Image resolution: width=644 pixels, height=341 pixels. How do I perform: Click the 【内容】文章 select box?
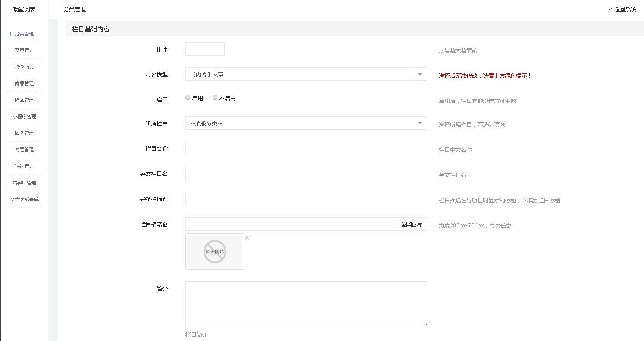point(299,75)
